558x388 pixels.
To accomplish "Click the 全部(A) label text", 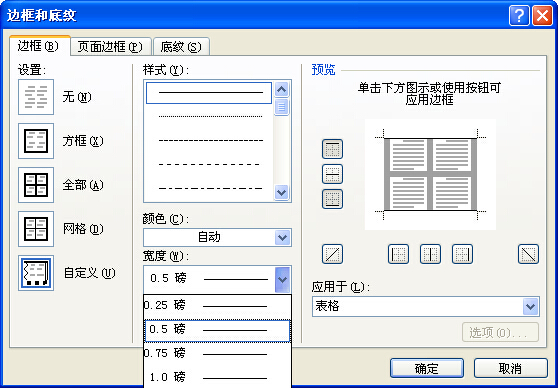I will point(83,185).
